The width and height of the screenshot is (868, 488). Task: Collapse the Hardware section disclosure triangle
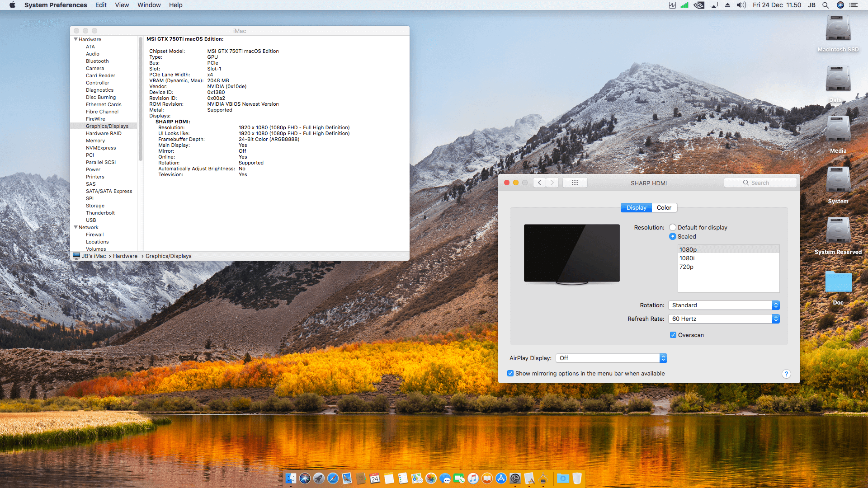coord(75,39)
